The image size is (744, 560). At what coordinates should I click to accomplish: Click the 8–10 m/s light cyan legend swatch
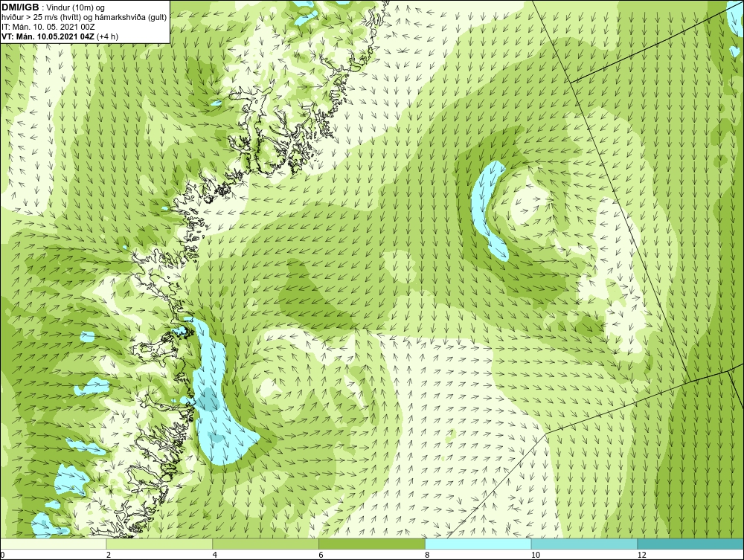(478, 544)
